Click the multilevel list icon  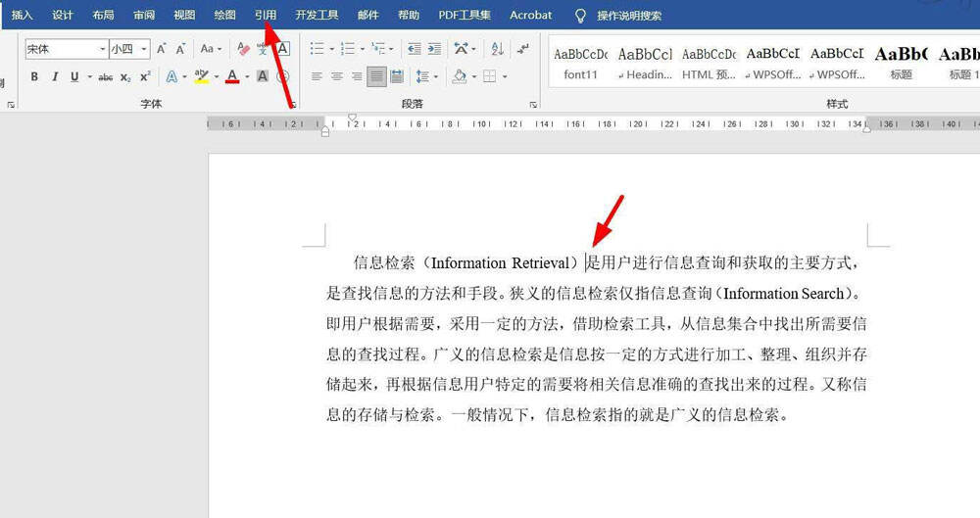coord(377,49)
